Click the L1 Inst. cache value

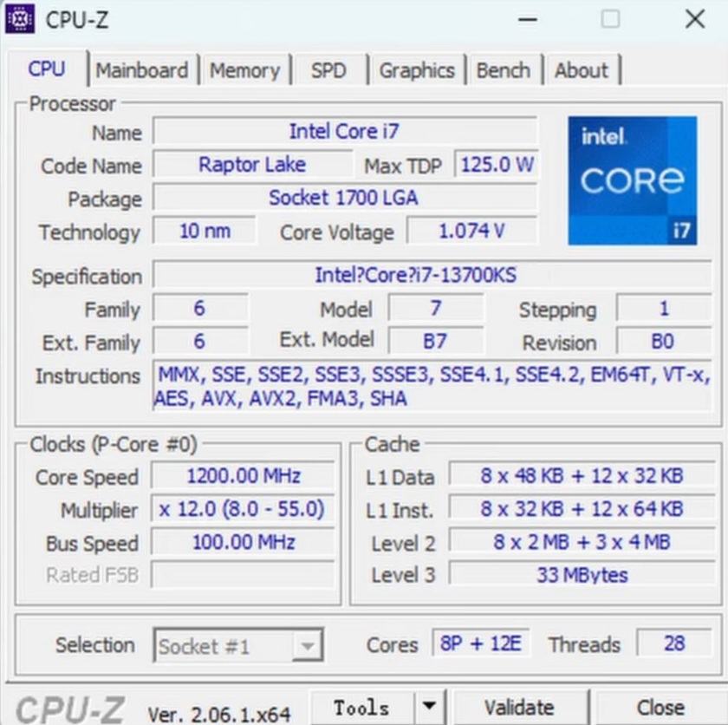tap(582, 509)
